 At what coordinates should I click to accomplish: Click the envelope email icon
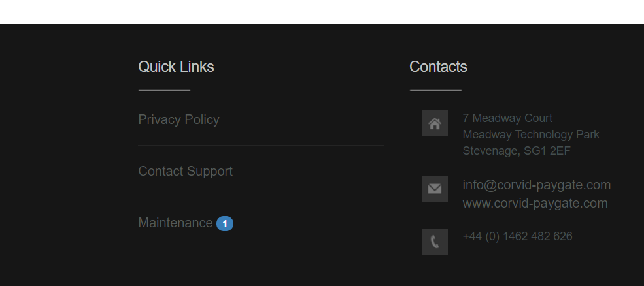(x=435, y=189)
